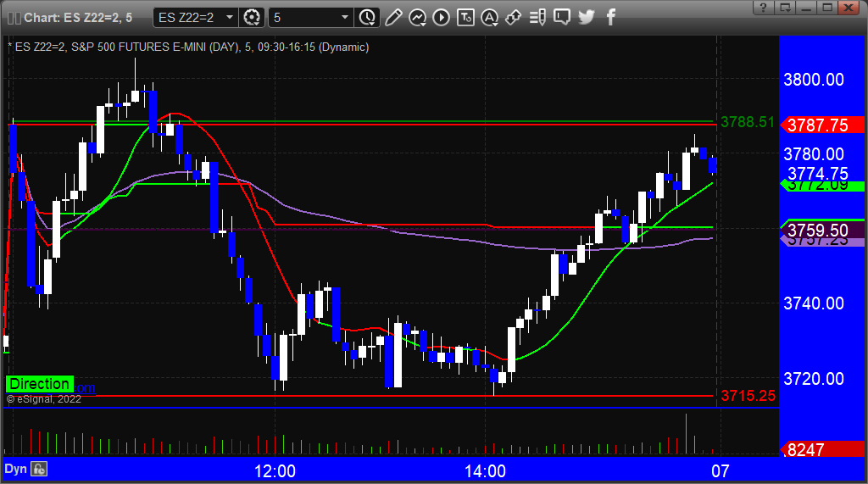Select the 3774.75 current price label
Screen dimensions: 868x484
click(818, 173)
